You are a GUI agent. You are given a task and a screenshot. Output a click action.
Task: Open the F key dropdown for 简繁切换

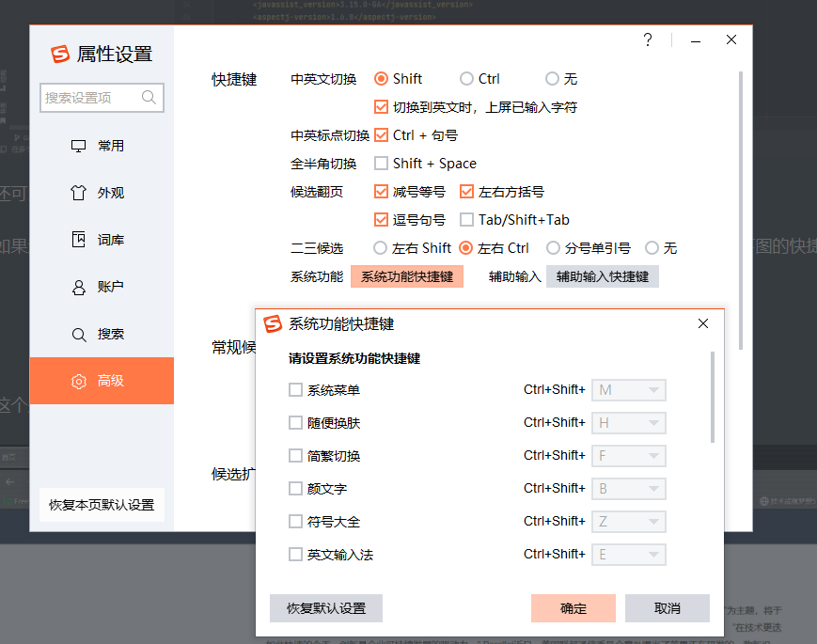point(629,455)
